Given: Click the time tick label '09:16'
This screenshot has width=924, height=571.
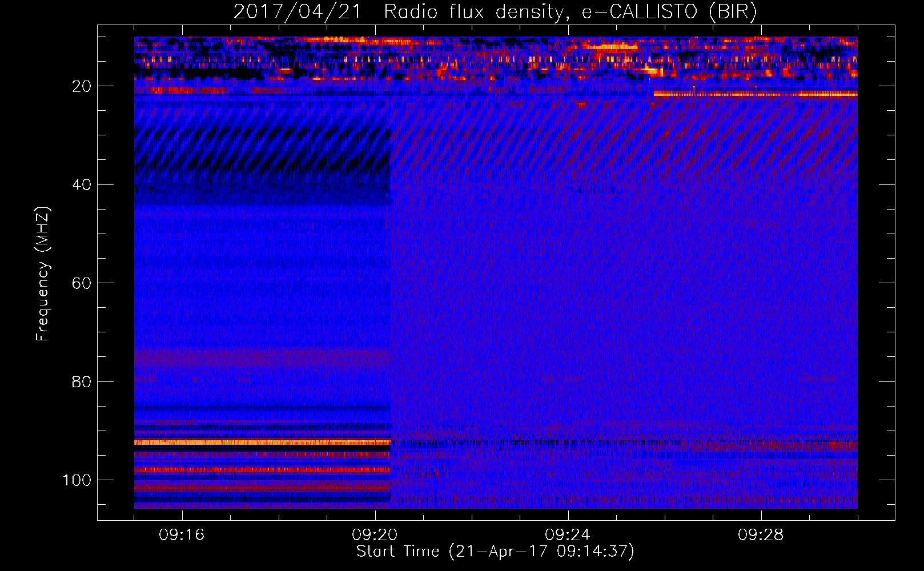Looking at the screenshot, I should [182, 535].
